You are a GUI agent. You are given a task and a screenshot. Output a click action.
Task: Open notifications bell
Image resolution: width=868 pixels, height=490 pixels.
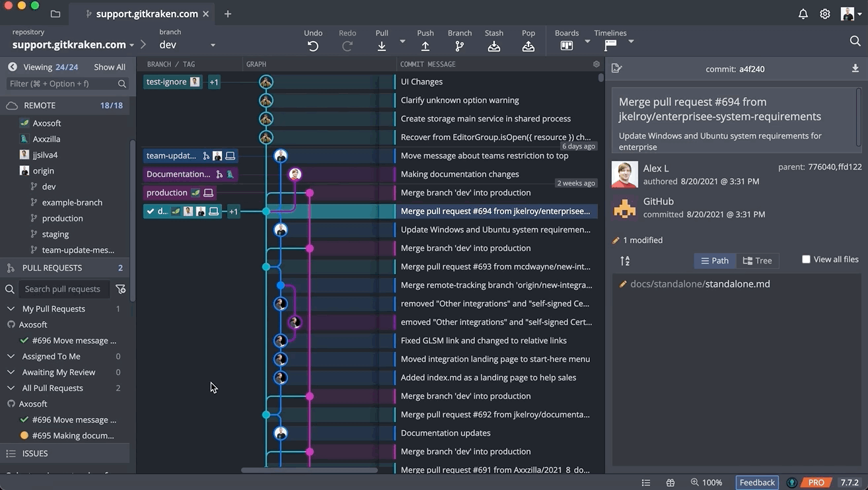pos(803,14)
